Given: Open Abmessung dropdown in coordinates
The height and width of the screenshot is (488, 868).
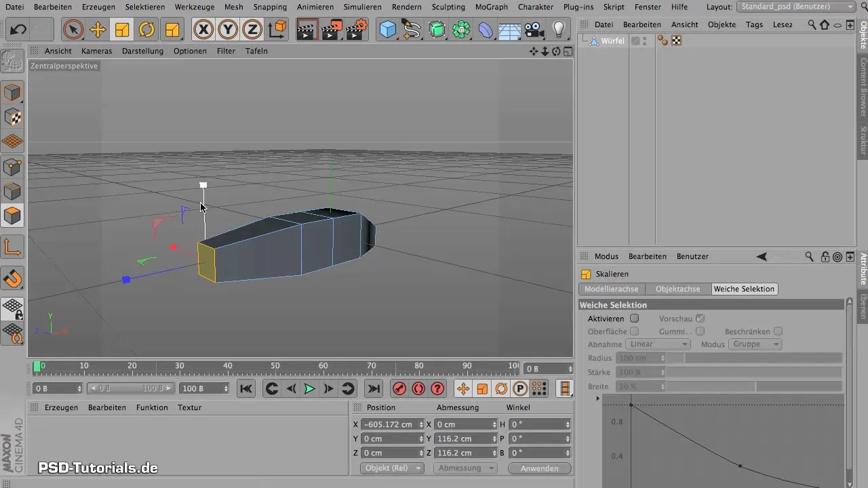Looking at the screenshot, I should 466,468.
